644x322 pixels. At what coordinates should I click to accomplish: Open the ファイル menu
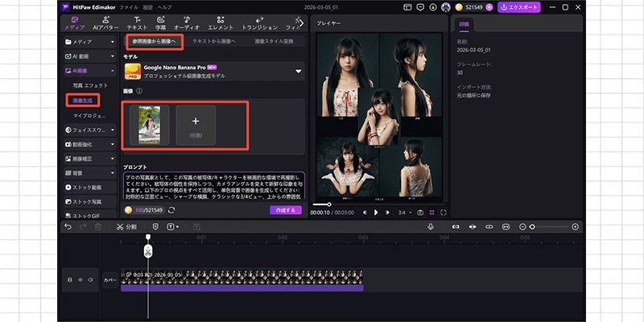(129, 7)
